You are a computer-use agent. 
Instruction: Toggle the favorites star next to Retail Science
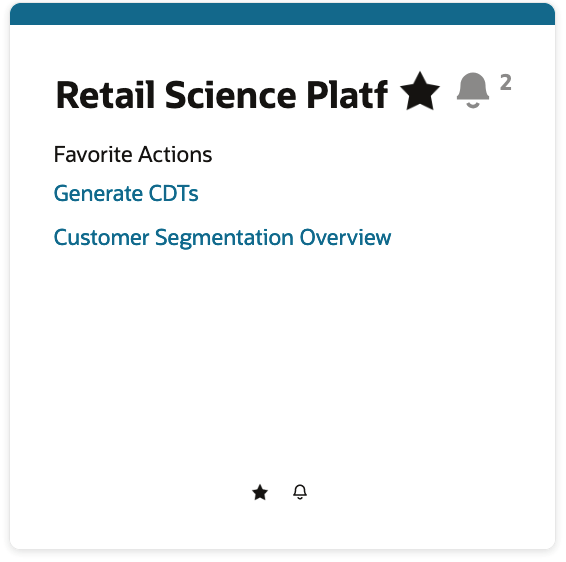(x=420, y=91)
